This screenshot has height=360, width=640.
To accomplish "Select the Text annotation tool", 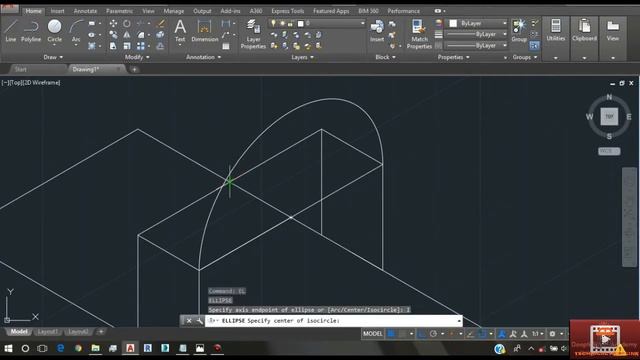I will point(180,31).
